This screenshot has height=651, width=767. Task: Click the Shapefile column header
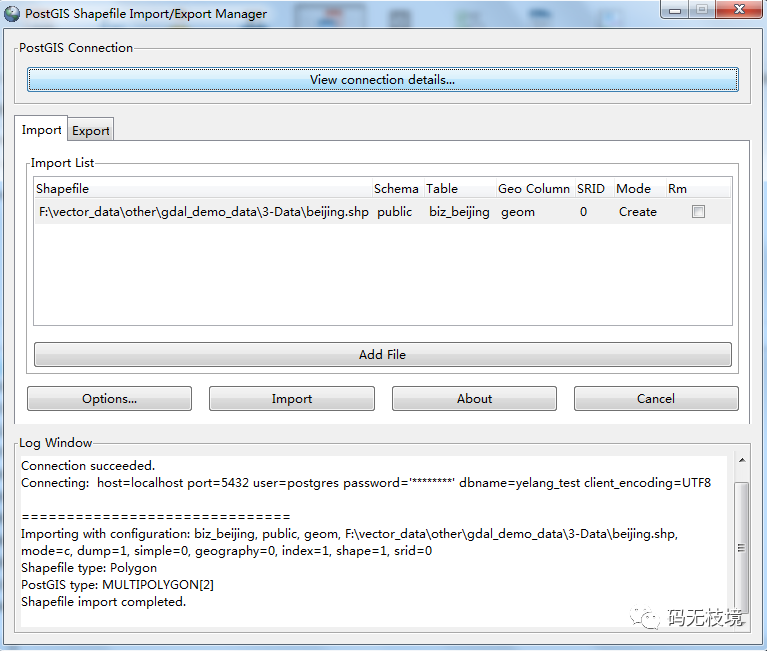click(x=203, y=189)
